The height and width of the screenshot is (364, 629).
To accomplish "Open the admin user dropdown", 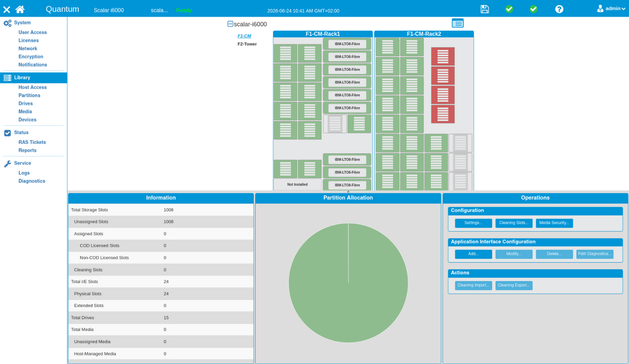I will click(611, 9).
